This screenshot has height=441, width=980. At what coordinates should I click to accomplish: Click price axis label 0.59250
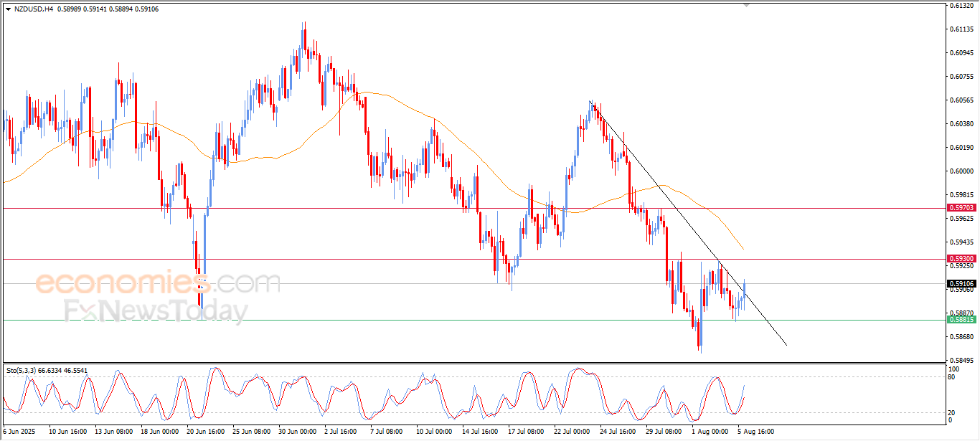(x=961, y=266)
